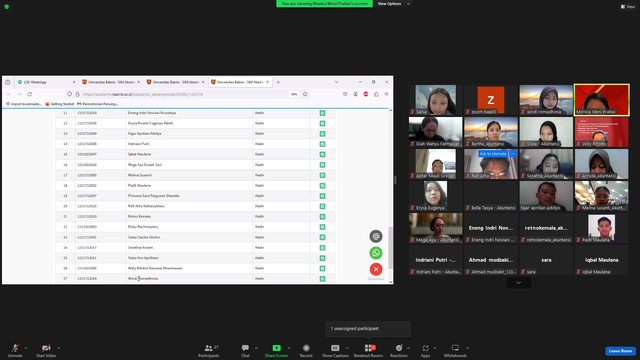Select Iqbal Maulana's participant tile

pyautogui.click(x=602, y=260)
